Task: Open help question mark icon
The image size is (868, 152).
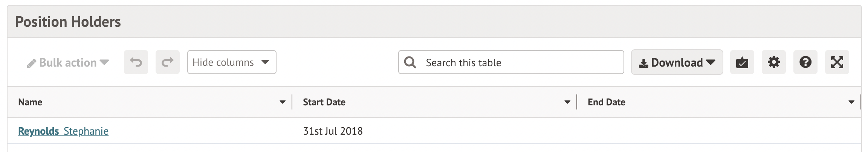Action: [805, 62]
